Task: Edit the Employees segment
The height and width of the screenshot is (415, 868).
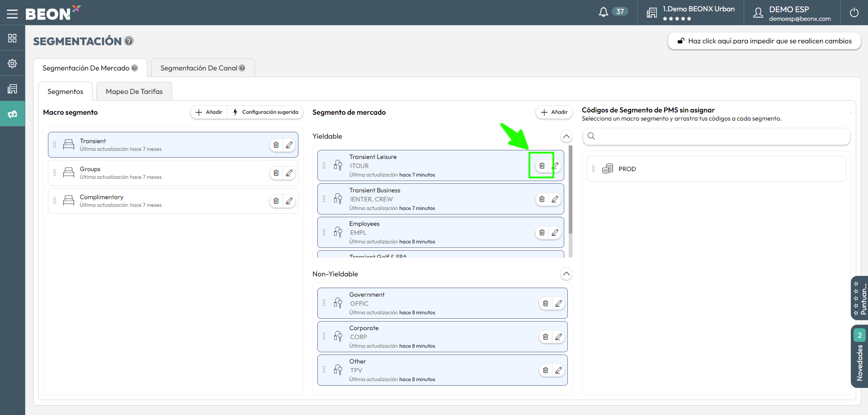Action: [x=555, y=233]
